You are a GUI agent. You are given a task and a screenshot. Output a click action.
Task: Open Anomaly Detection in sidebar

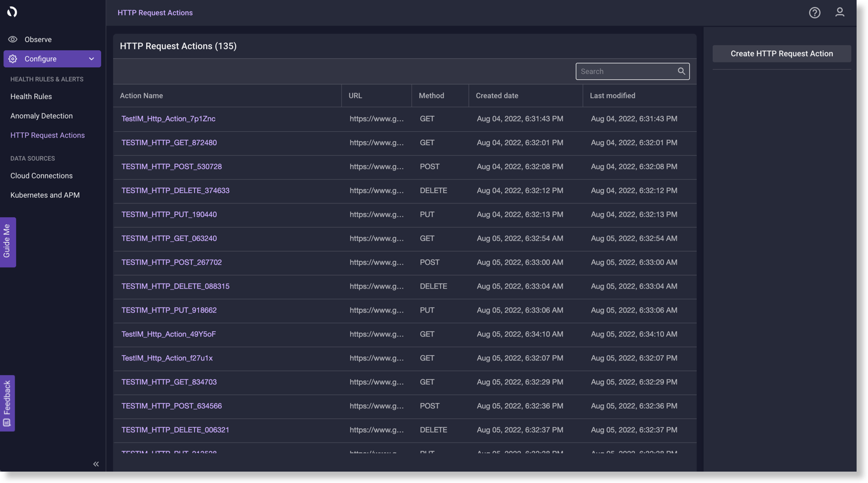[42, 116]
